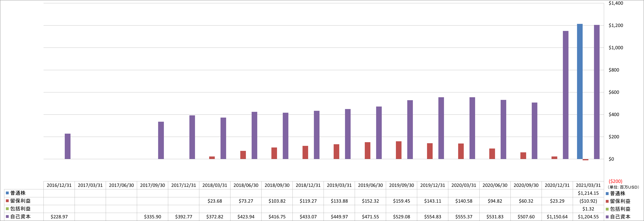Click the 2019/06/30 date column header
The height and width of the screenshot is (221, 644).
(370, 185)
